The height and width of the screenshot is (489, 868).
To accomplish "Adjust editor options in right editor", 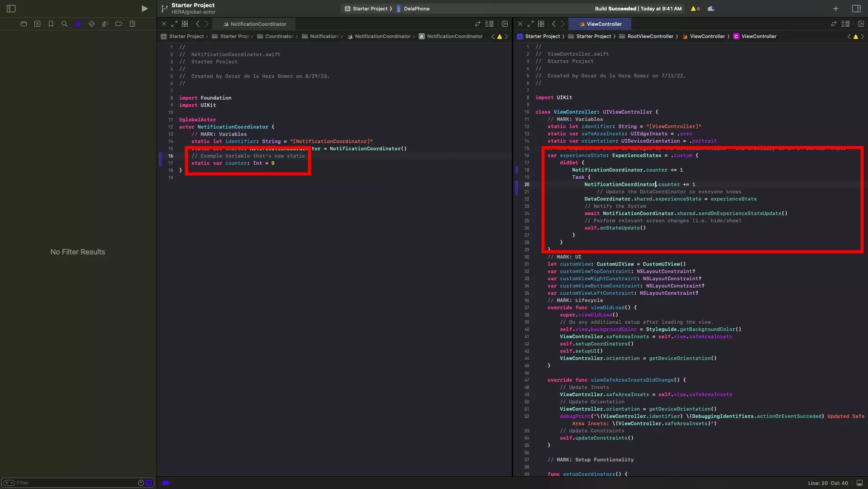I will coord(845,24).
